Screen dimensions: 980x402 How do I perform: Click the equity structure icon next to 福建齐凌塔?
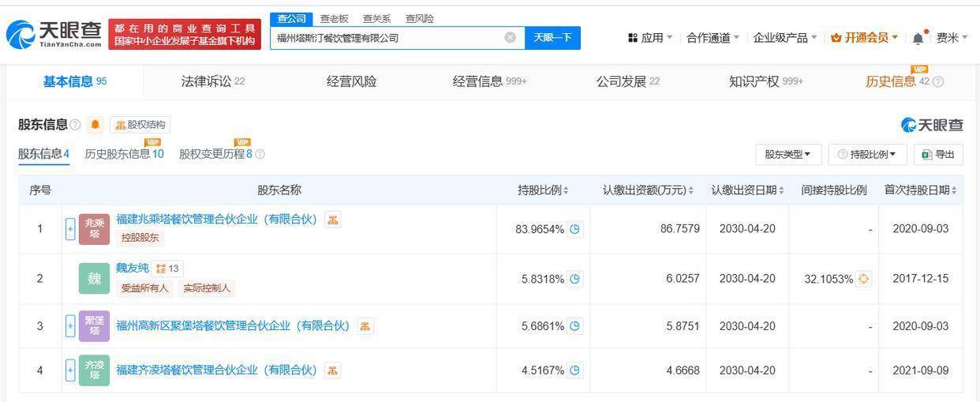[x=333, y=370]
